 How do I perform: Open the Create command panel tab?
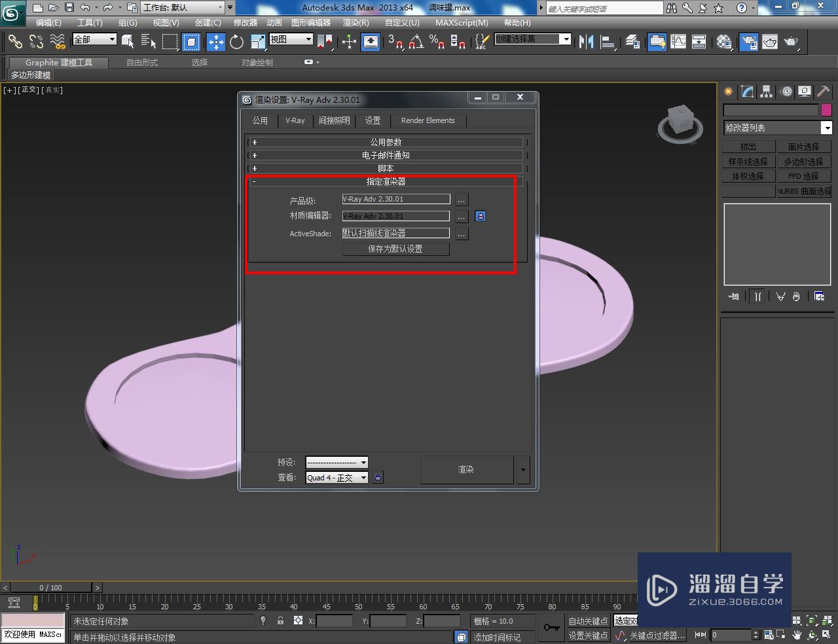click(729, 92)
